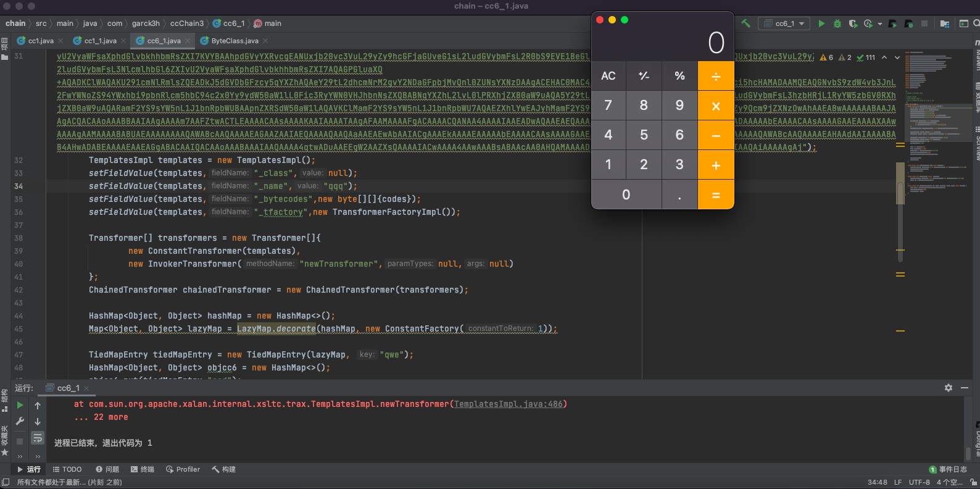Click the down arrow in Run panel
The height and width of the screenshot is (489, 980).
tap(38, 421)
